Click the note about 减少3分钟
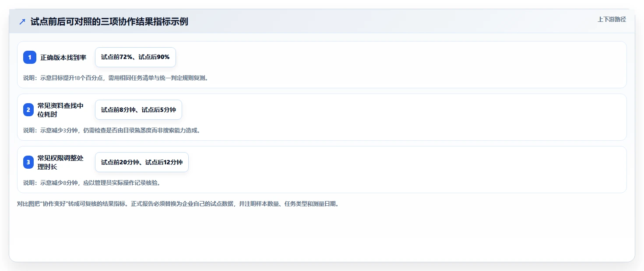This screenshot has width=644, height=271. (112, 130)
